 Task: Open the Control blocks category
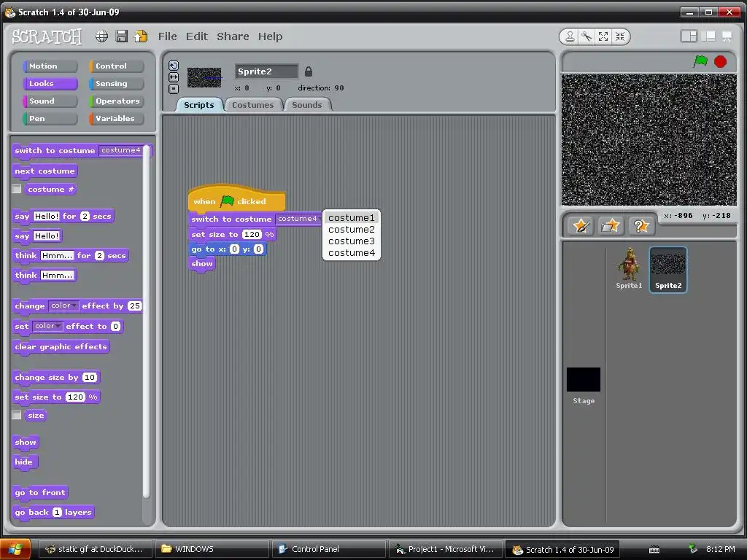coord(116,66)
